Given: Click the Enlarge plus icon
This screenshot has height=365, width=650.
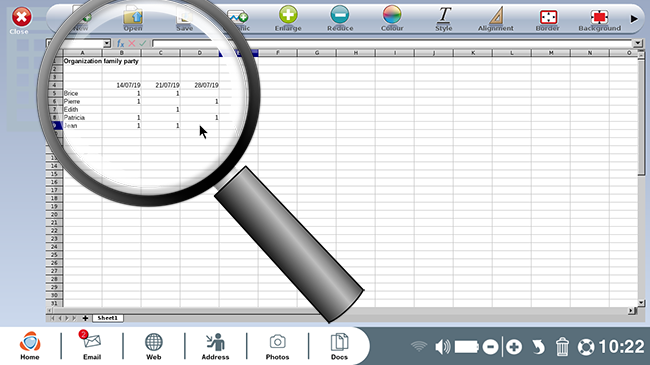Looking at the screenshot, I should click(x=288, y=19).
